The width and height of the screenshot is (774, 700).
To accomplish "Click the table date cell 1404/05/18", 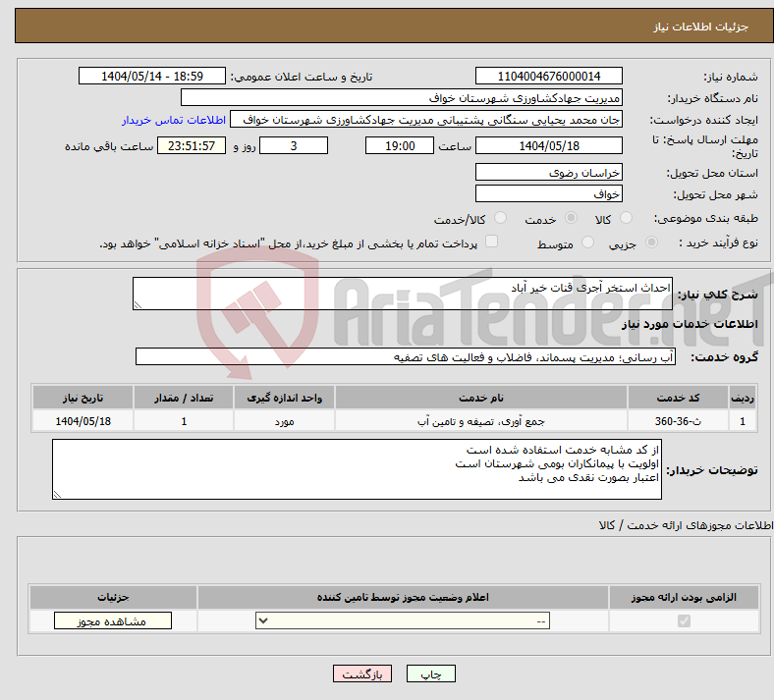I will click(x=83, y=421).
